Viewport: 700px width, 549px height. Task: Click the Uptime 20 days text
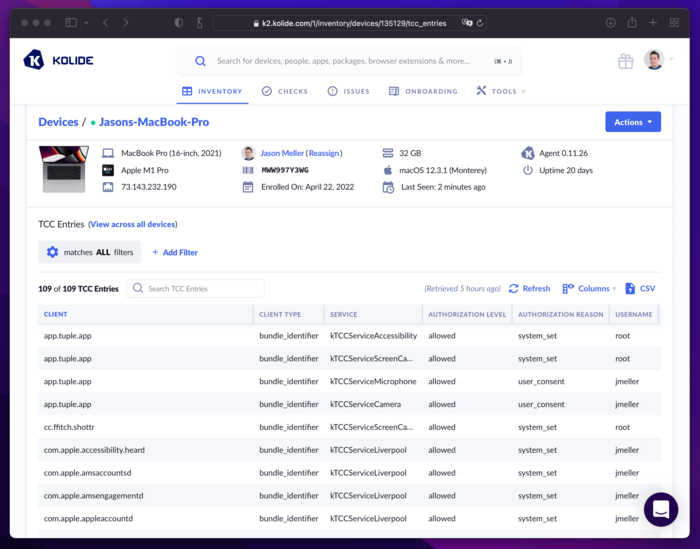tap(566, 170)
